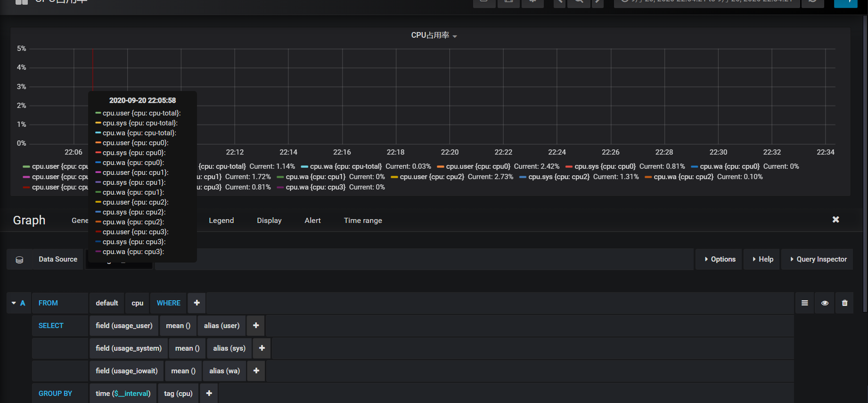The image size is (868, 403).
Task: Open the CPU占用率 panel title dropdown
Action: pyautogui.click(x=434, y=35)
